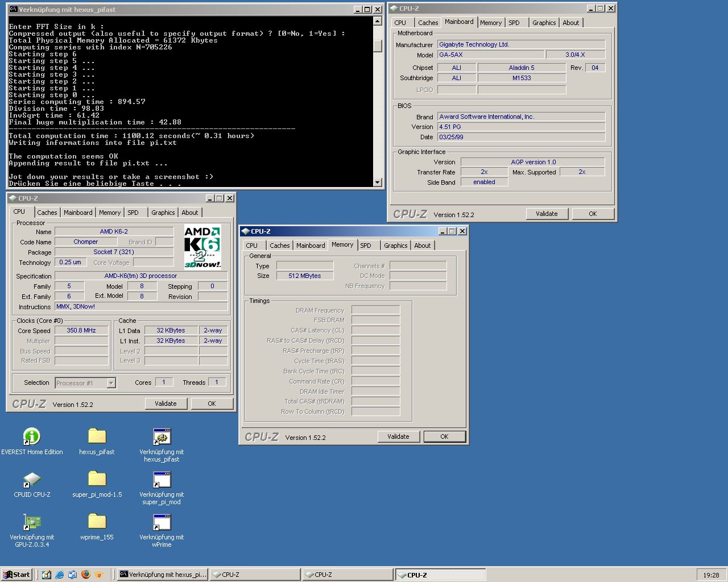
Task: Open About tab in CPU window
Action: click(190, 213)
